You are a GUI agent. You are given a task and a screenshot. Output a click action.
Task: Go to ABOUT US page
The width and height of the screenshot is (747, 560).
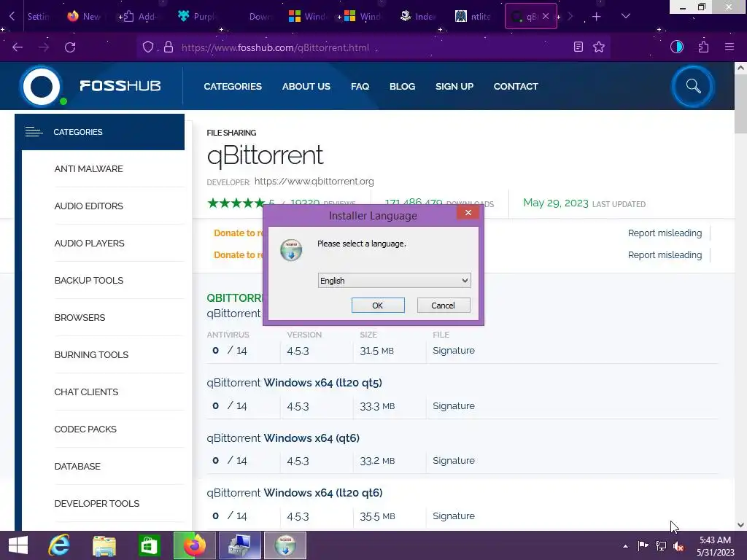coord(306,86)
